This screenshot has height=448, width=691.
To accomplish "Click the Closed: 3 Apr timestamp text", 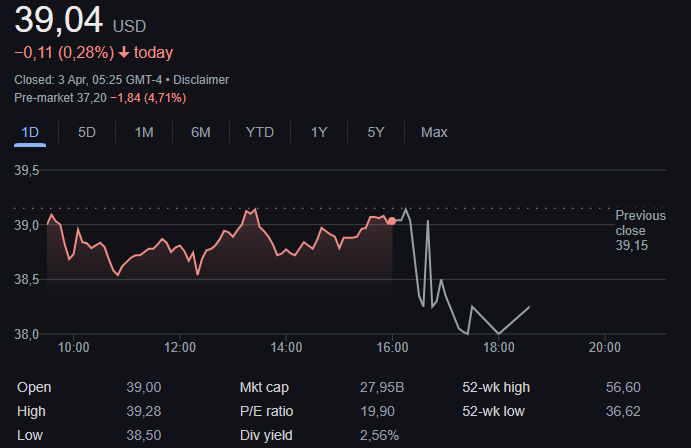I will 88,80.
